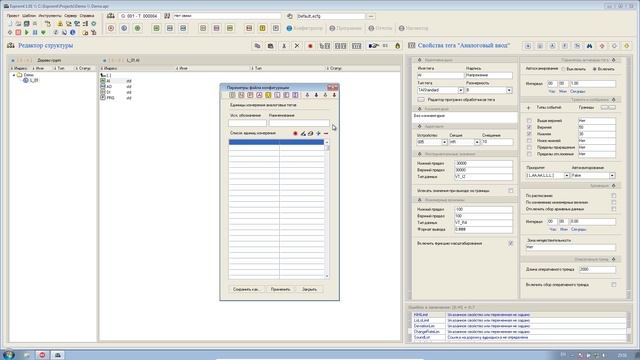Enable operational trend collection checkbox
The height and width of the screenshot is (360, 640).
click(x=613, y=284)
